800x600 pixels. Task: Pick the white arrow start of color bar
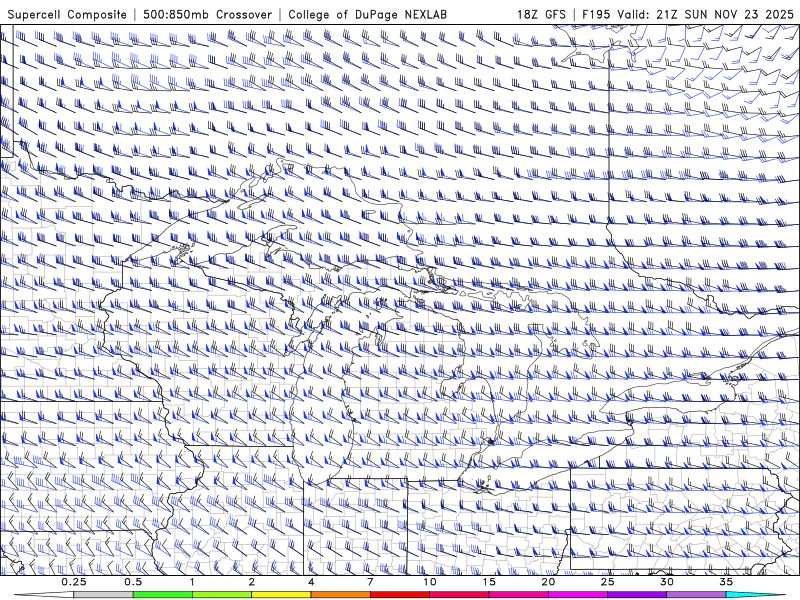point(44,595)
